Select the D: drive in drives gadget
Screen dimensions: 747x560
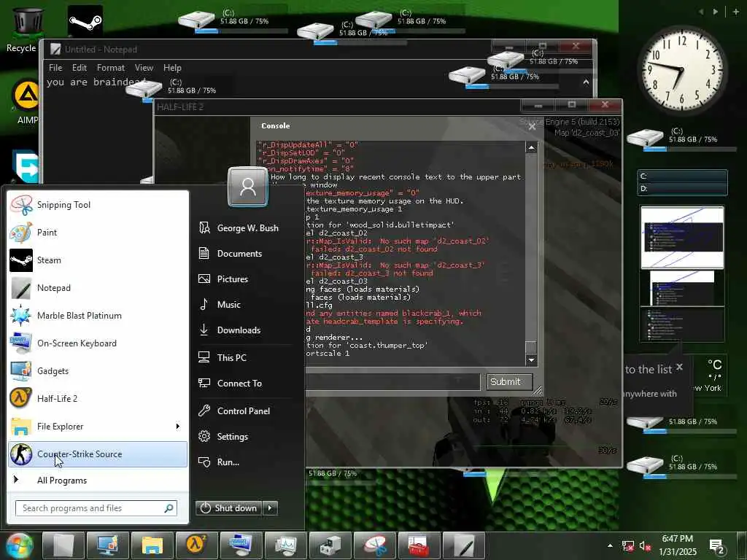click(682, 189)
